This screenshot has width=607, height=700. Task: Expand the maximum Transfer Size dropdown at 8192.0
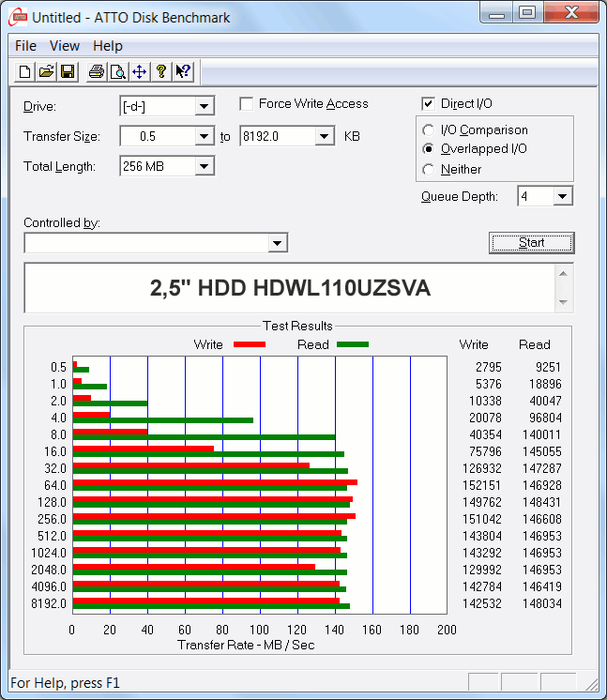[324, 136]
